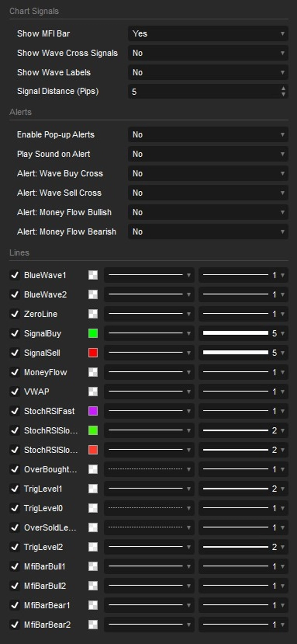Click the SignalSell red color swatch
This screenshot has height=644, width=297.
click(93, 353)
